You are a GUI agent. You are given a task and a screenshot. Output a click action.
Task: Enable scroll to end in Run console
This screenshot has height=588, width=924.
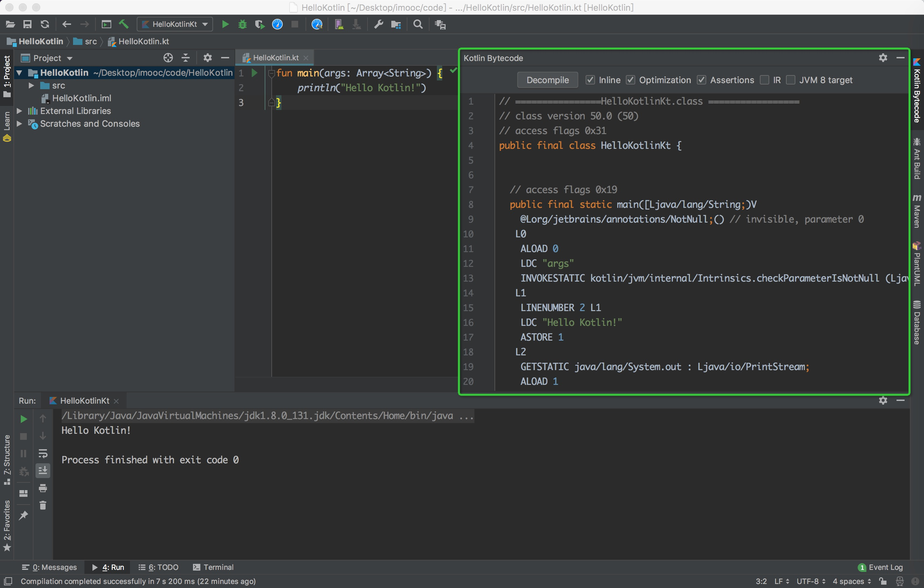[x=43, y=471]
